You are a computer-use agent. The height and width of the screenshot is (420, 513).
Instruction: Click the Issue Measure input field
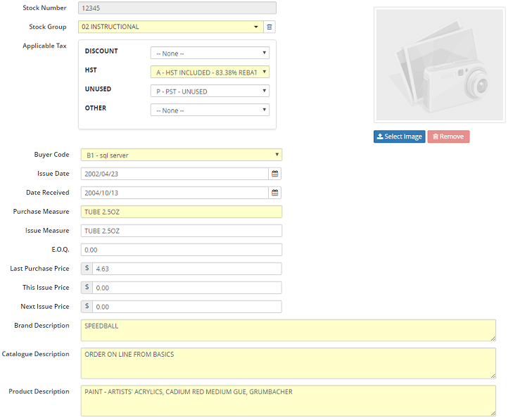(x=182, y=231)
